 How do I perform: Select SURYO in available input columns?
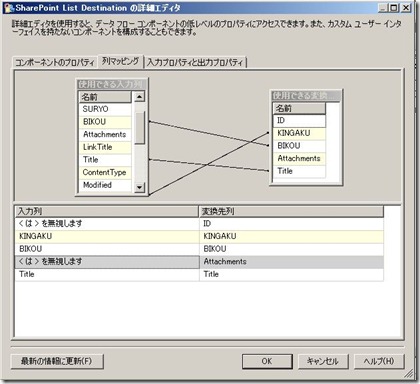pyautogui.click(x=105, y=109)
